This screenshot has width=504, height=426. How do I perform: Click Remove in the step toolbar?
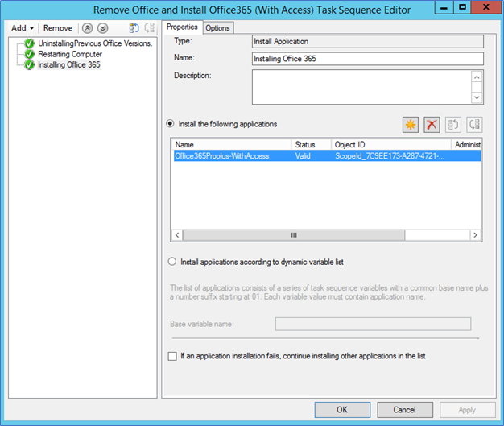[58, 28]
